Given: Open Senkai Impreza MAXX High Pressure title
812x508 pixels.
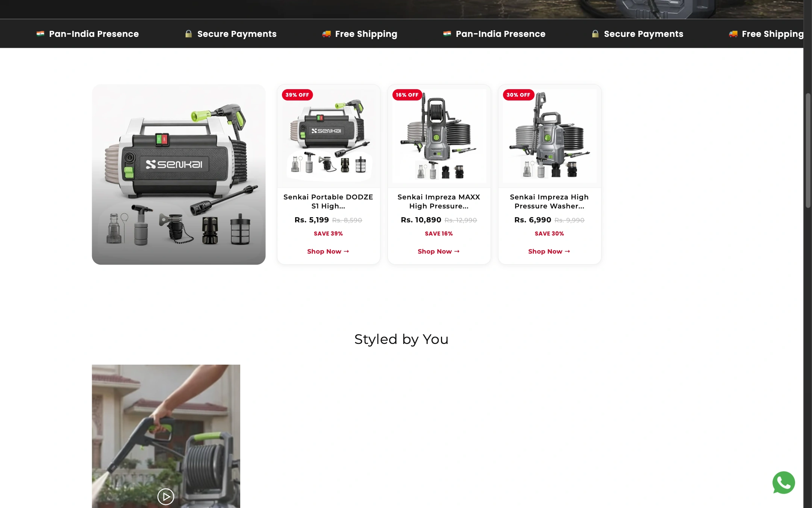Looking at the screenshot, I should click(x=439, y=202).
